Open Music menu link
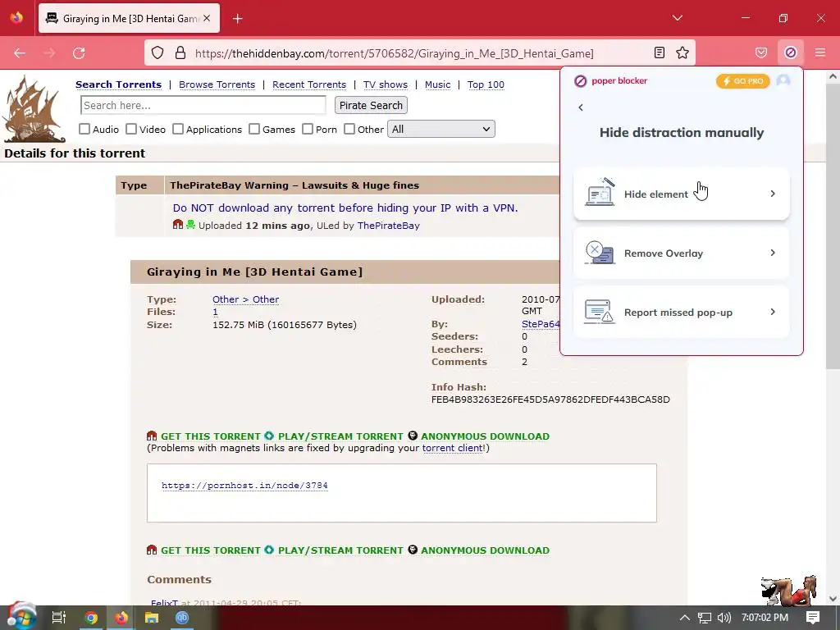The image size is (840, 630). click(x=438, y=84)
